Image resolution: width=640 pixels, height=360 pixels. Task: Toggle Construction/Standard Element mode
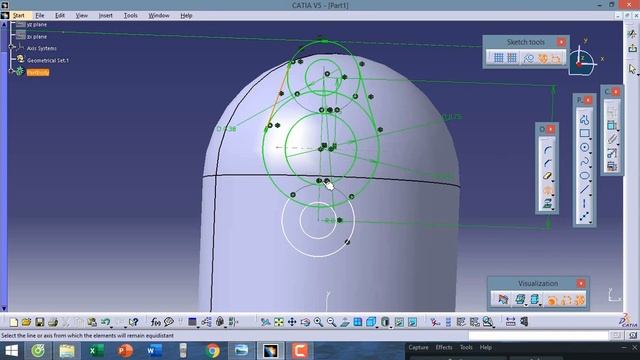(x=529, y=58)
